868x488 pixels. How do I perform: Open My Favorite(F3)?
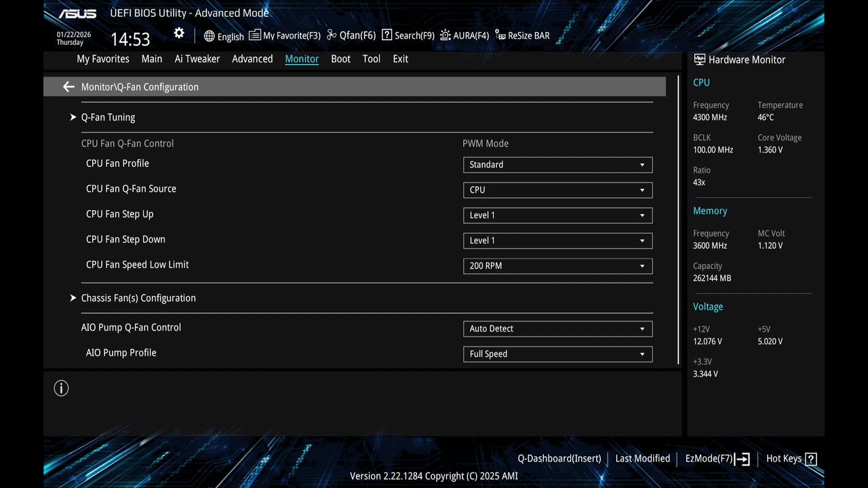[x=284, y=35]
